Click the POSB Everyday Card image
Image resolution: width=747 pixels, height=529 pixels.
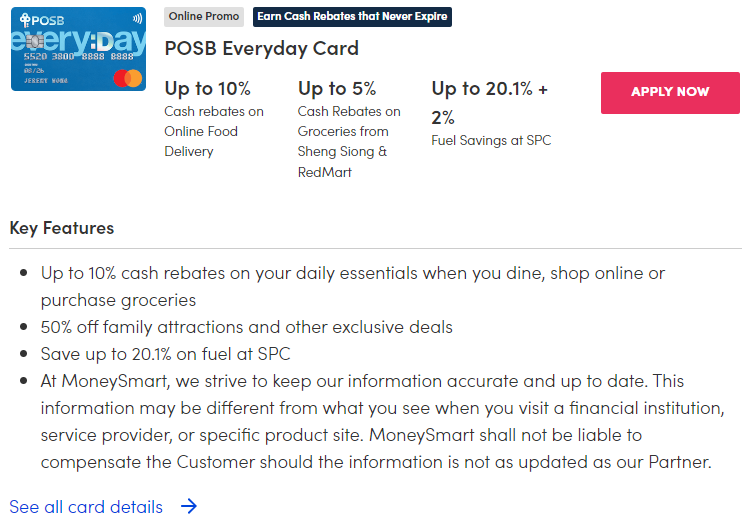[x=78, y=49]
